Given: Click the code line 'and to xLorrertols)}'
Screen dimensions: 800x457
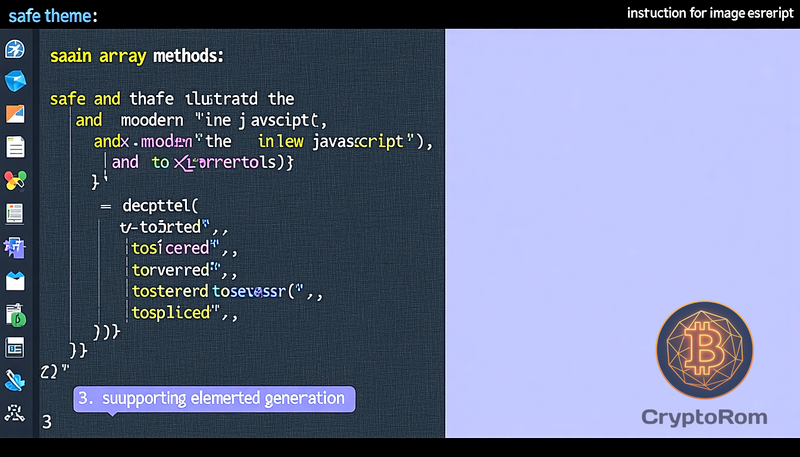Looking at the screenshot, I should point(203,162).
